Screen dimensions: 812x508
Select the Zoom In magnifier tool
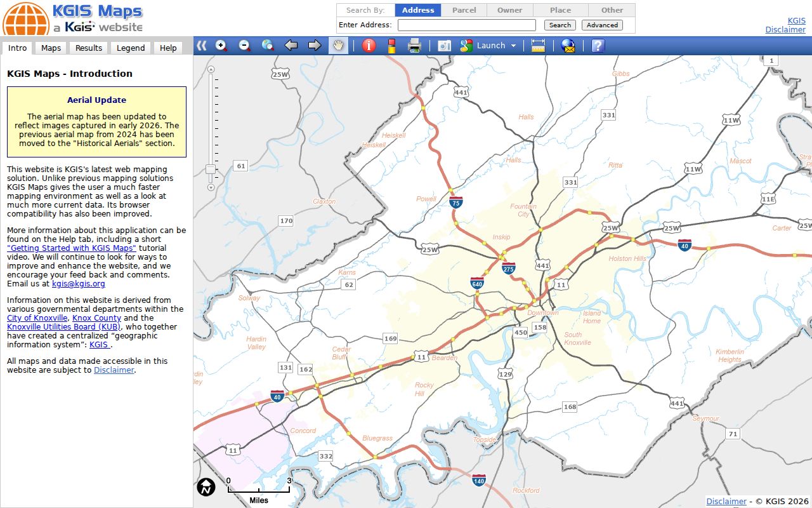point(221,46)
